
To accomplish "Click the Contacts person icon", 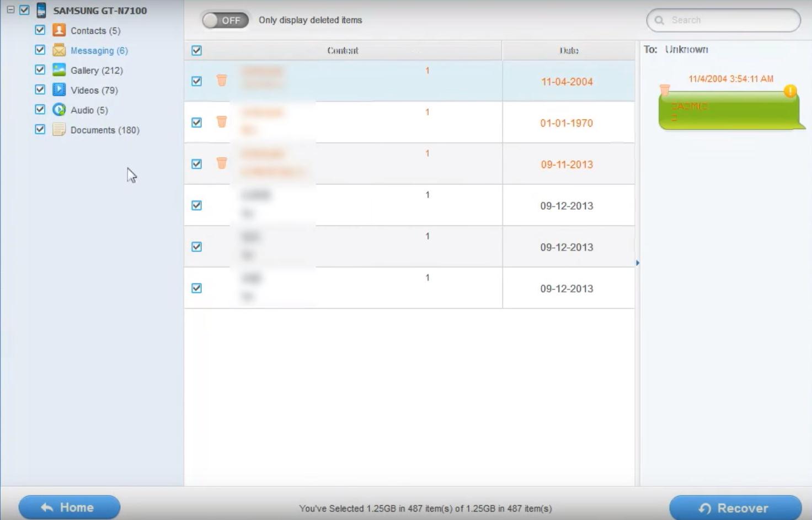I will [59, 30].
